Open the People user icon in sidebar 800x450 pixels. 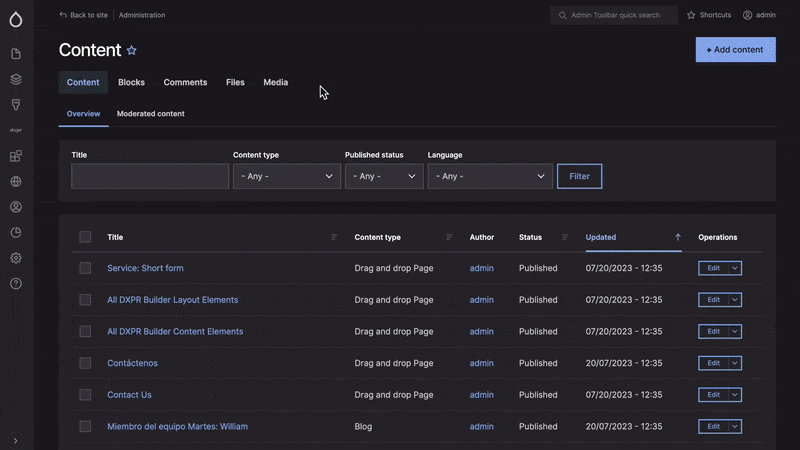(x=15, y=207)
